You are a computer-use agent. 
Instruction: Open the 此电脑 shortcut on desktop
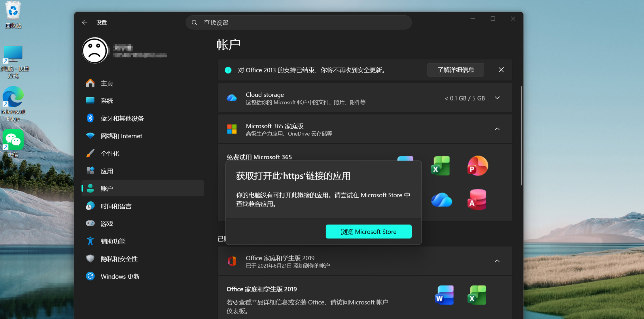[13, 62]
